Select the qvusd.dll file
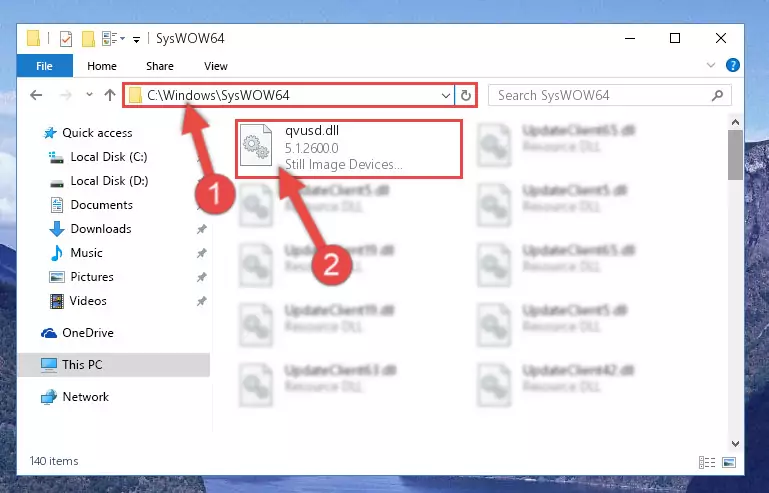Image resolution: width=769 pixels, height=493 pixels. [x=349, y=149]
